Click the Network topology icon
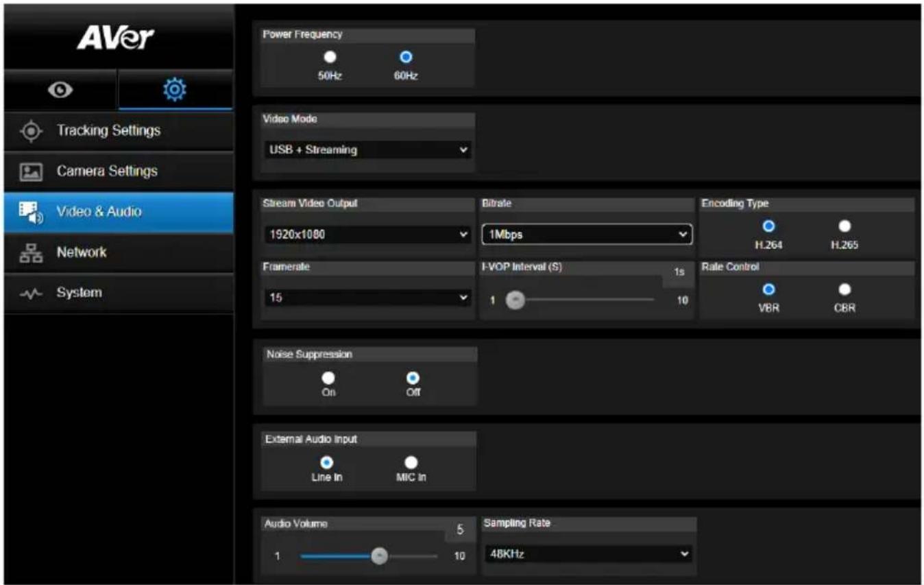The image size is (924, 585). pyautogui.click(x=32, y=252)
